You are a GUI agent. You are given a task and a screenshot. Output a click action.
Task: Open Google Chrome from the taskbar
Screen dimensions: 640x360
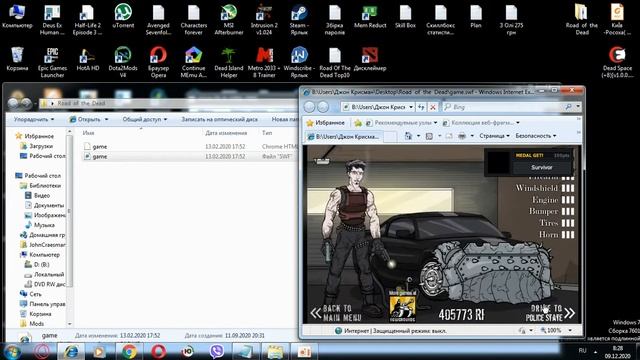[x=129, y=351]
